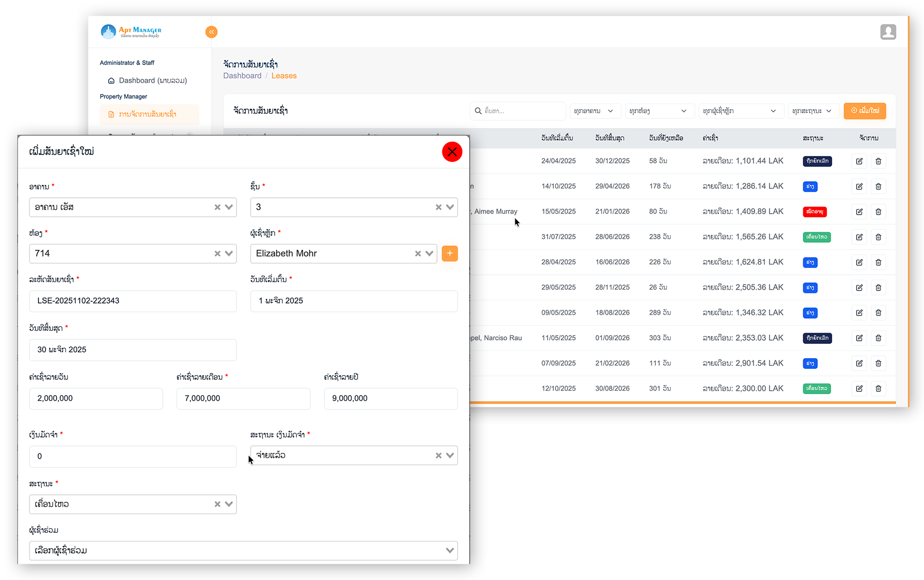Delete the last lease using the trash icon
This screenshot has height=580, width=924.
click(x=878, y=388)
